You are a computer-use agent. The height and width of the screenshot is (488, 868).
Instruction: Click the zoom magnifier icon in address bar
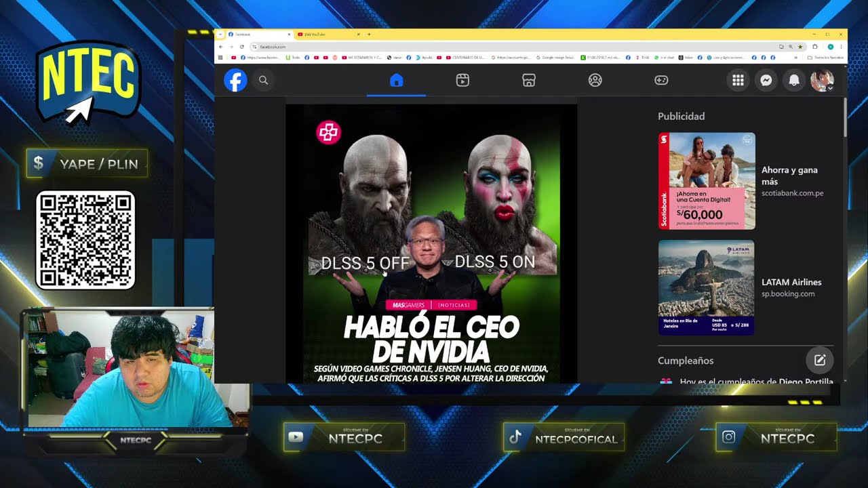791,47
